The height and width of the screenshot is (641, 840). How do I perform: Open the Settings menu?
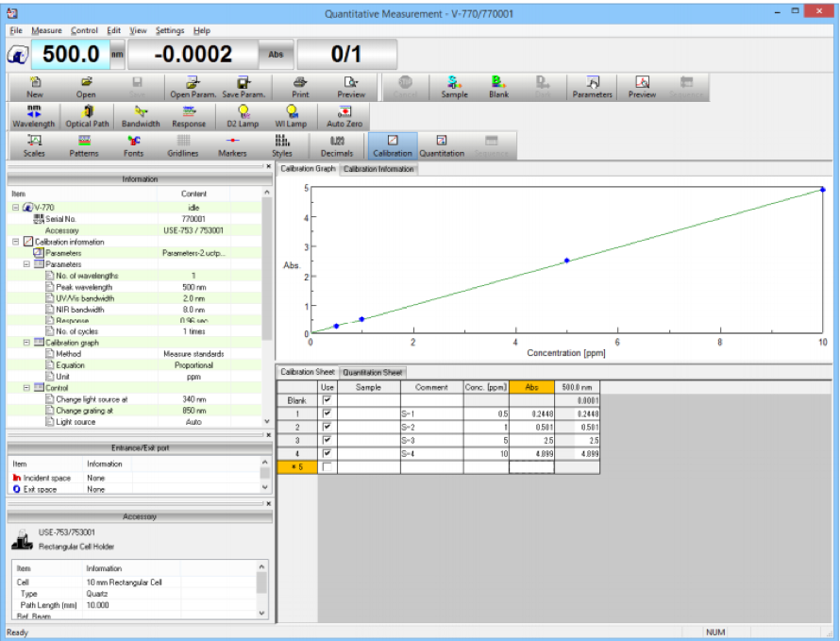tap(169, 29)
